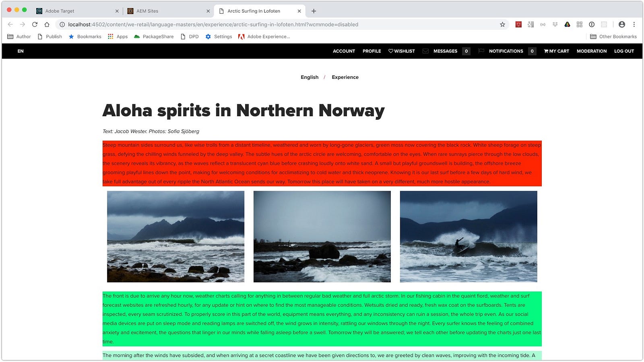This screenshot has width=644, height=362.
Task: Click the light green paragraph starting 'The morning after'
Action: point(322,356)
